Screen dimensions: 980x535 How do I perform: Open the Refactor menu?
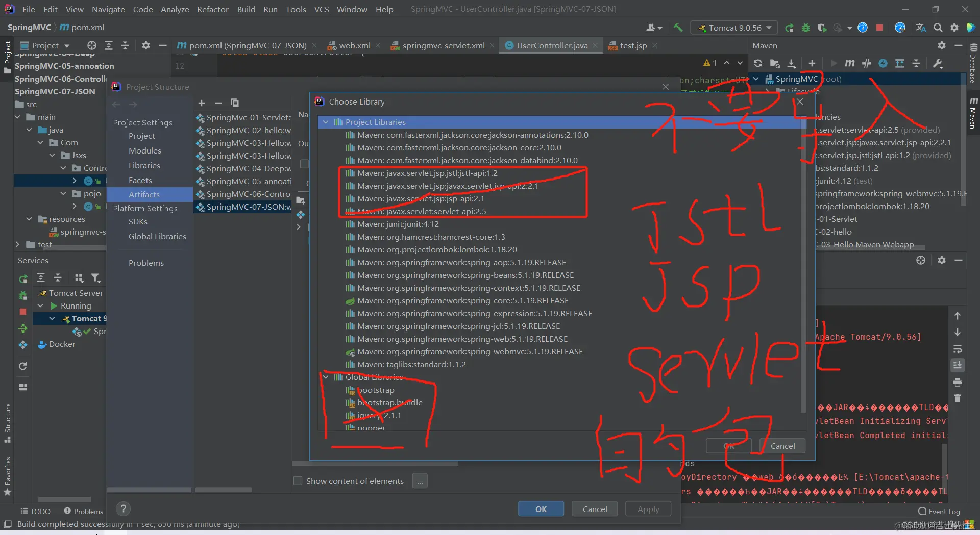(212, 9)
